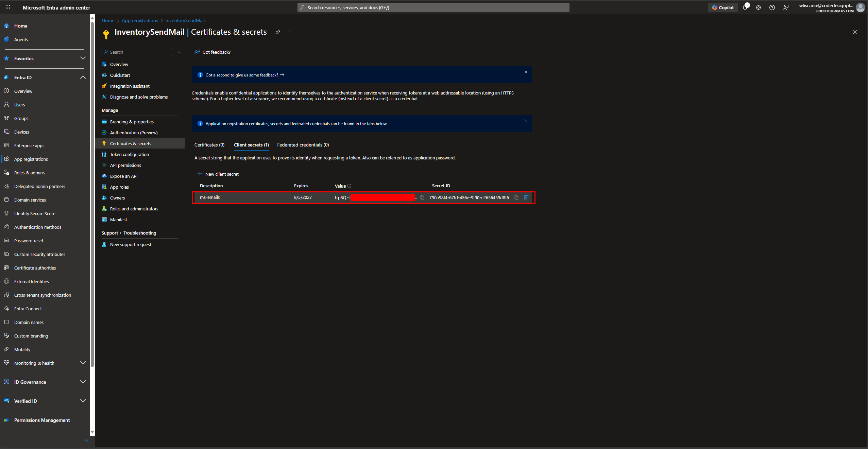Open the InventorySendMail breadcrumb
Viewport: 868px width, 449px height.
point(185,20)
